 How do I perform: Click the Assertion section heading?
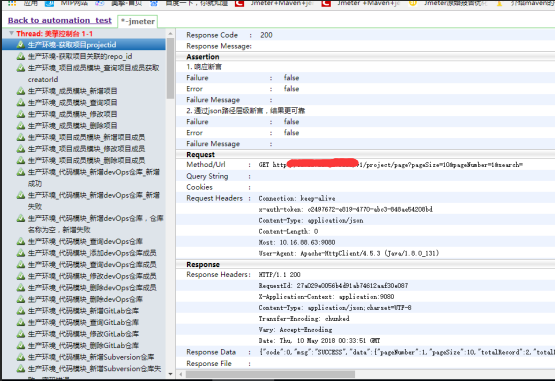pos(203,57)
